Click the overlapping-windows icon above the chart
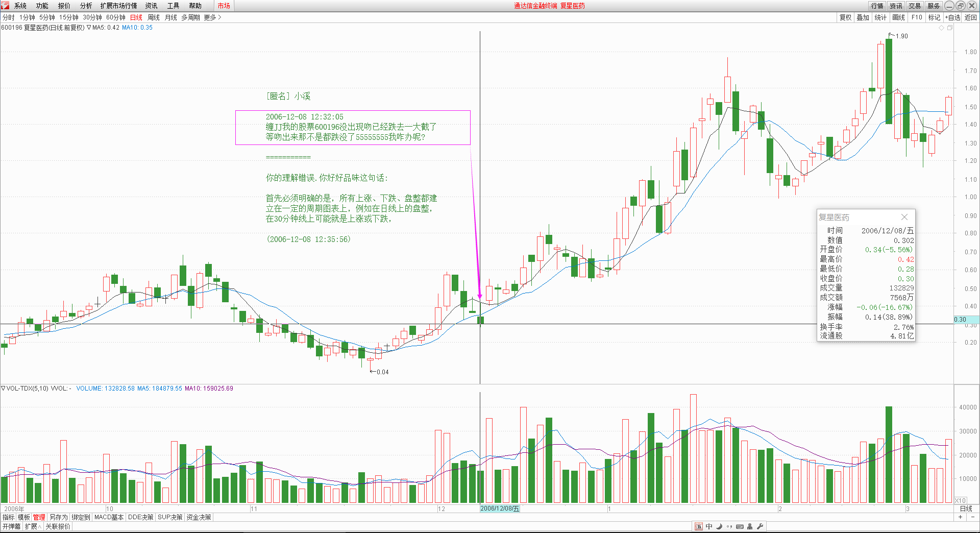The width and height of the screenshot is (980, 533). click(x=950, y=28)
